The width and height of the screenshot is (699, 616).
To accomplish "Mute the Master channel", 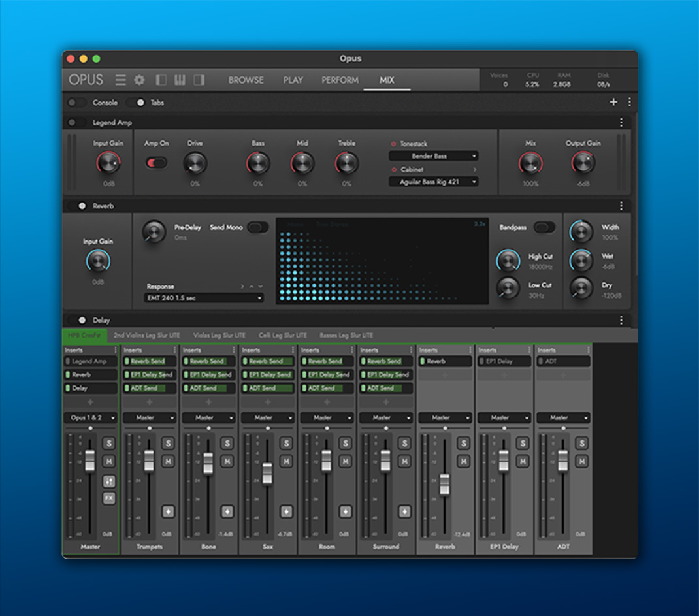I will [x=109, y=461].
